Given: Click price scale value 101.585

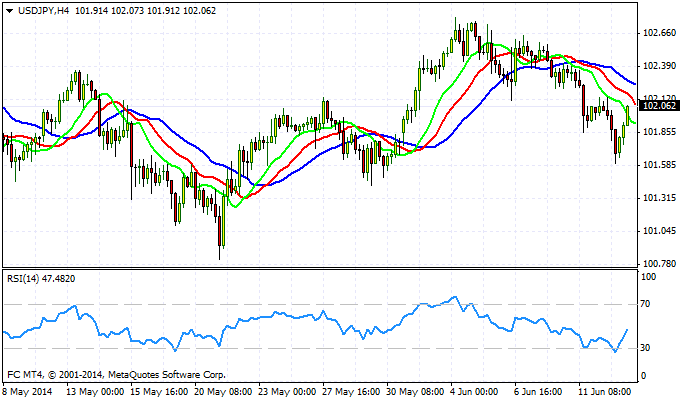Looking at the screenshot, I should click(659, 165).
